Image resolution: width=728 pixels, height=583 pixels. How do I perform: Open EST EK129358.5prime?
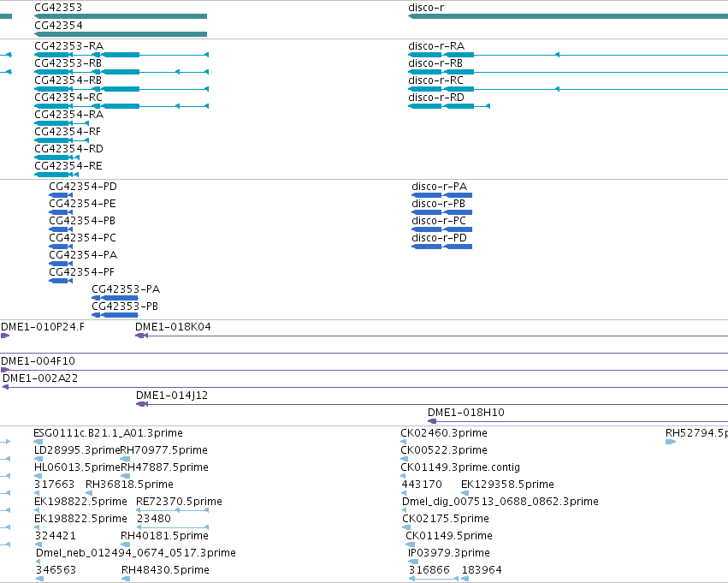tap(465, 493)
